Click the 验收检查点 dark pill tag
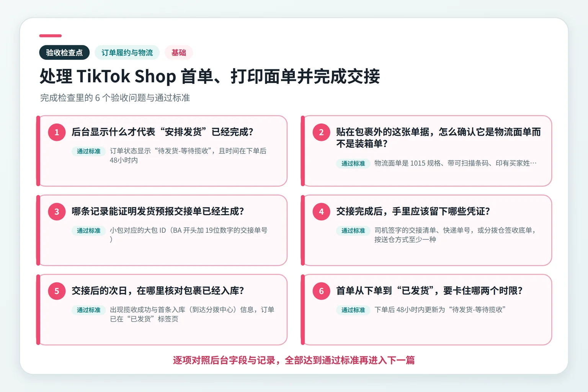Viewport: 588px width, 392px height. [64, 52]
